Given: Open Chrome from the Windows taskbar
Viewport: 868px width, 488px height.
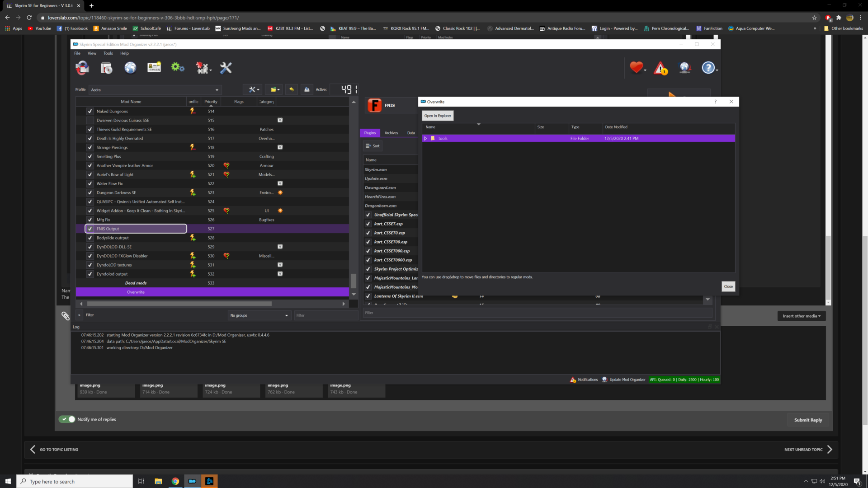Looking at the screenshot, I should point(175,481).
